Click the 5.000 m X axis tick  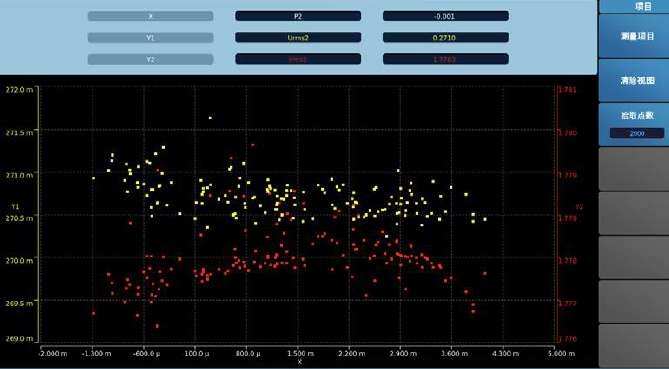(x=561, y=353)
